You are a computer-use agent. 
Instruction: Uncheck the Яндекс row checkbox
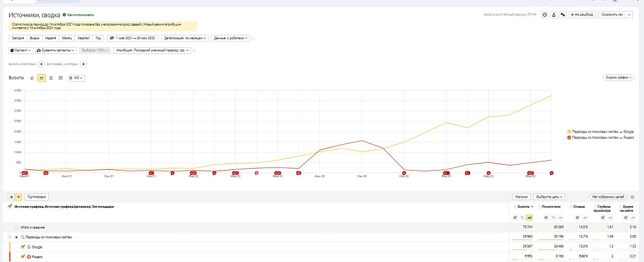[23, 256]
